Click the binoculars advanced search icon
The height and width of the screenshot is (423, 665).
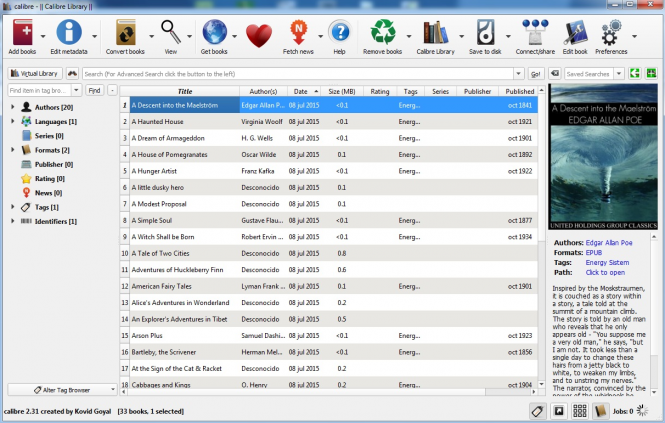coord(73,73)
